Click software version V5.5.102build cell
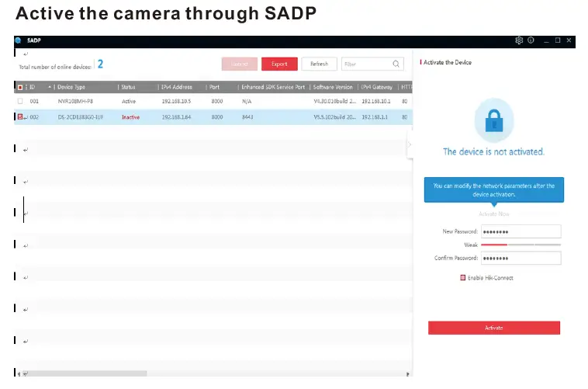 [x=335, y=117]
